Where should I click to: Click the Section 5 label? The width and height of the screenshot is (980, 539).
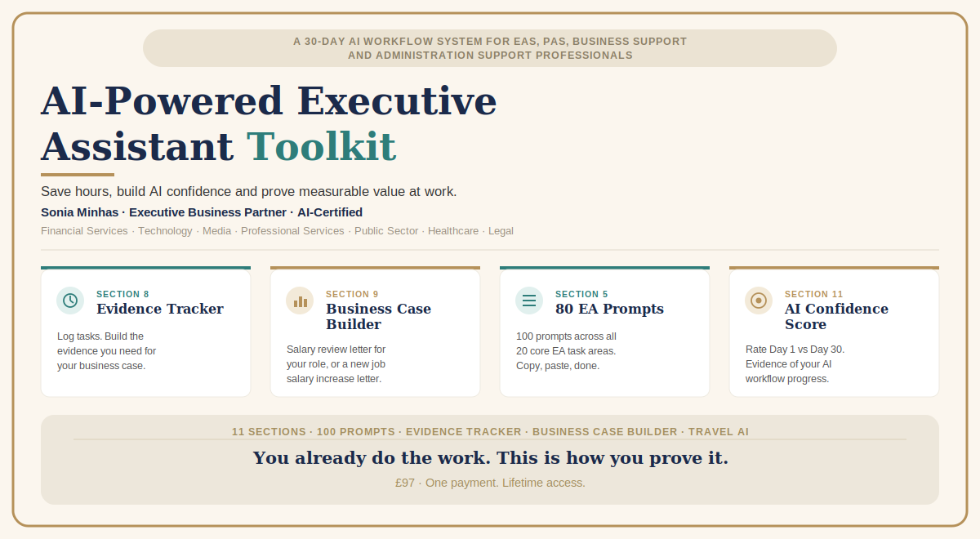581,294
